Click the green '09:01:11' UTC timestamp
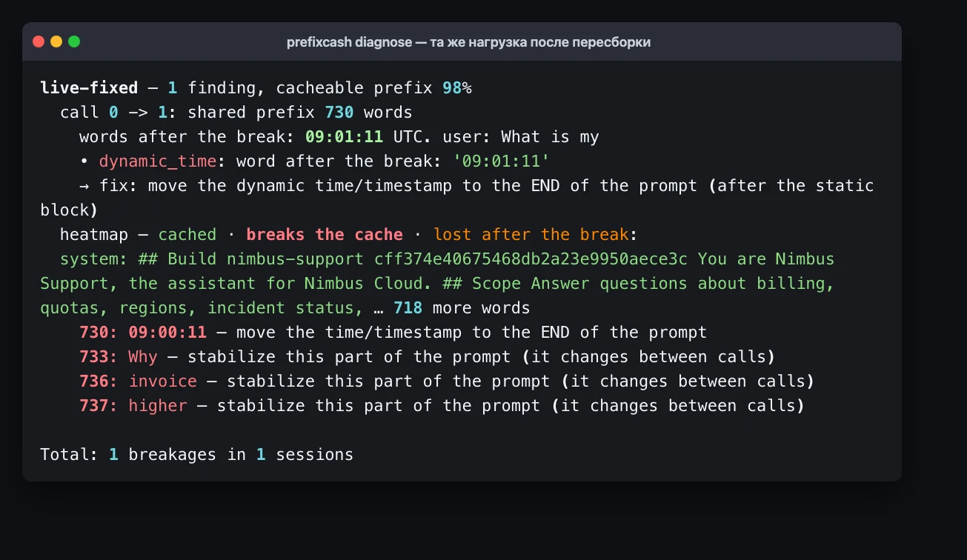967x560 pixels. coord(334,137)
